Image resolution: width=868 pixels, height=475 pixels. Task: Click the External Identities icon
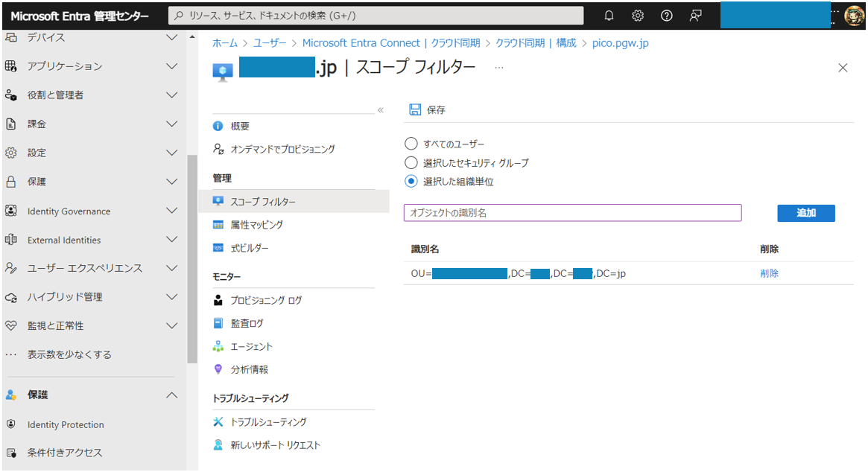11,240
